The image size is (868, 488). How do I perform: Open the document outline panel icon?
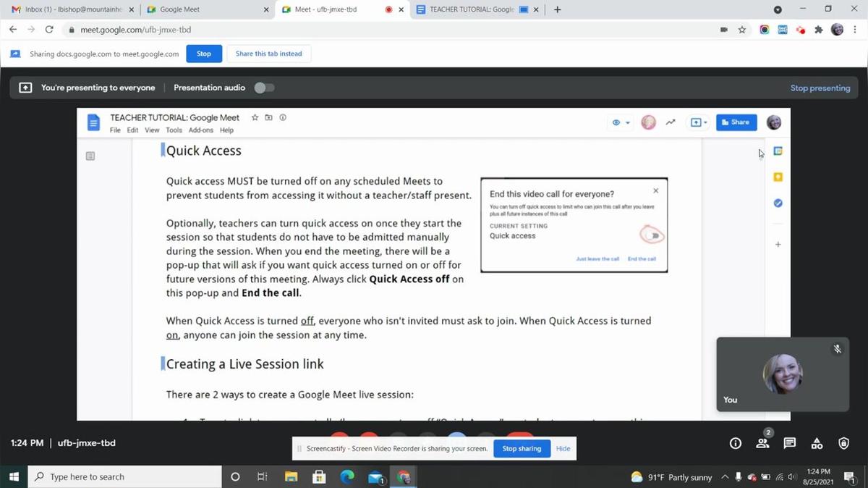pos(90,156)
